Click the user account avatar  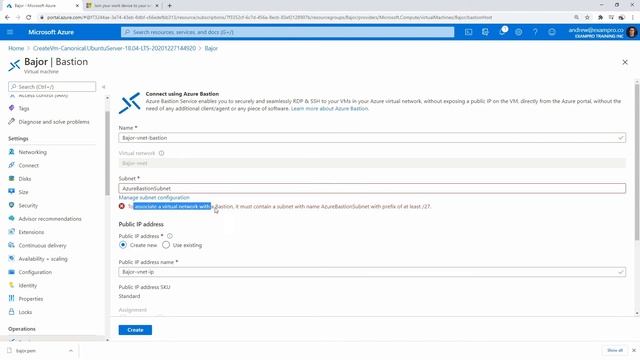tap(631, 32)
